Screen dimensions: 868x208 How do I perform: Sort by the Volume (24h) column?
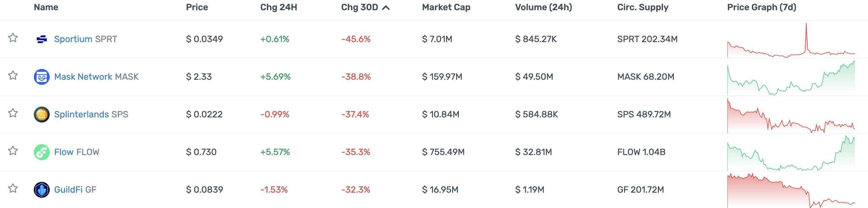pyautogui.click(x=543, y=7)
